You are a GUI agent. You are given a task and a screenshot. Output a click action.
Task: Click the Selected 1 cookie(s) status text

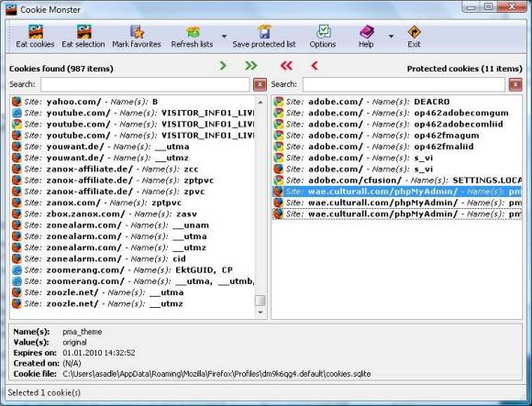tap(44, 393)
